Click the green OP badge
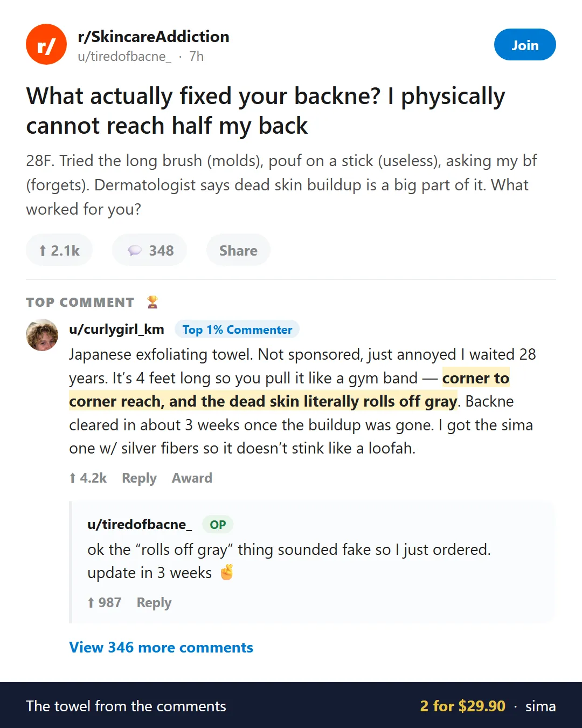Viewport: 582px width, 728px height. point(218,524)
